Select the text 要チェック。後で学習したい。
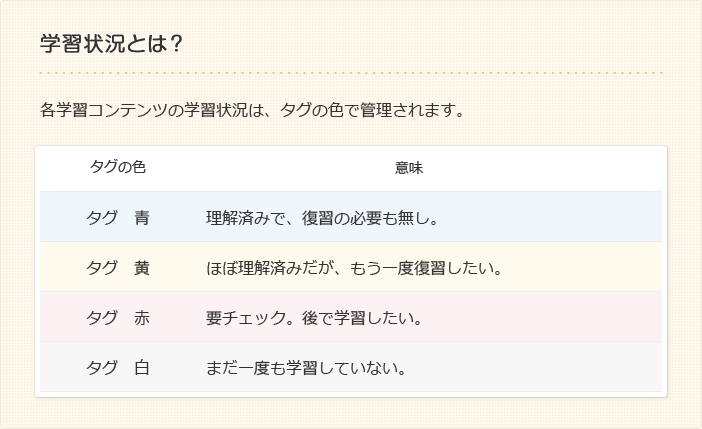 point(314,318)
